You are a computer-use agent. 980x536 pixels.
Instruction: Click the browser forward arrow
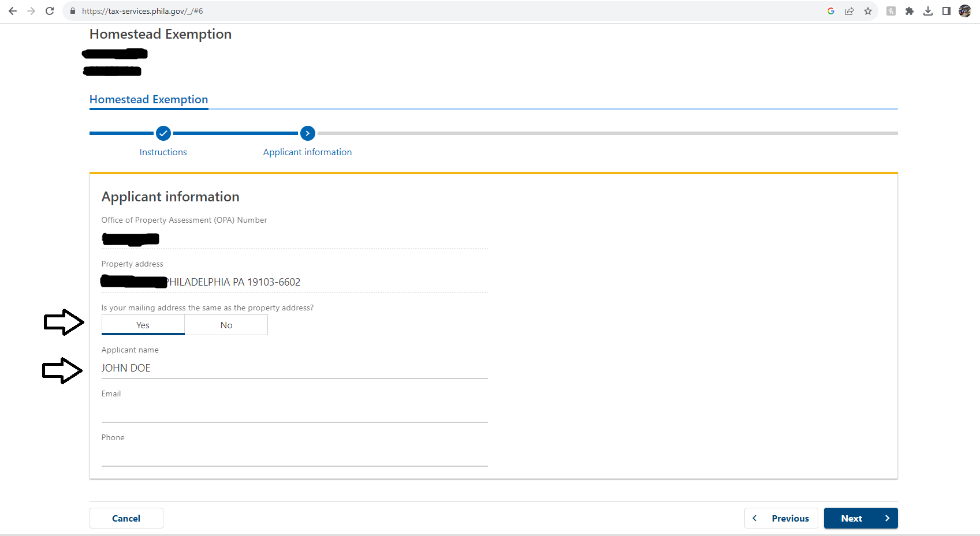31,11
